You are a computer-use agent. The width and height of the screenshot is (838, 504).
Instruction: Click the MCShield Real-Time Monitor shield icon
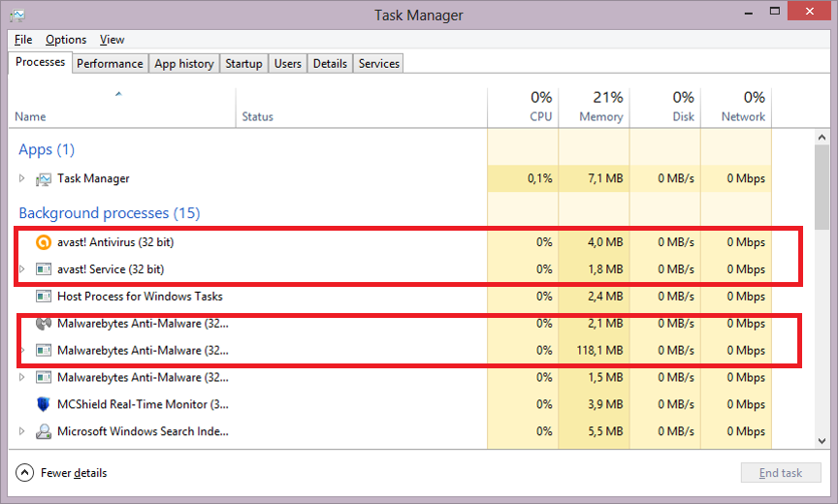pos(44,404)
